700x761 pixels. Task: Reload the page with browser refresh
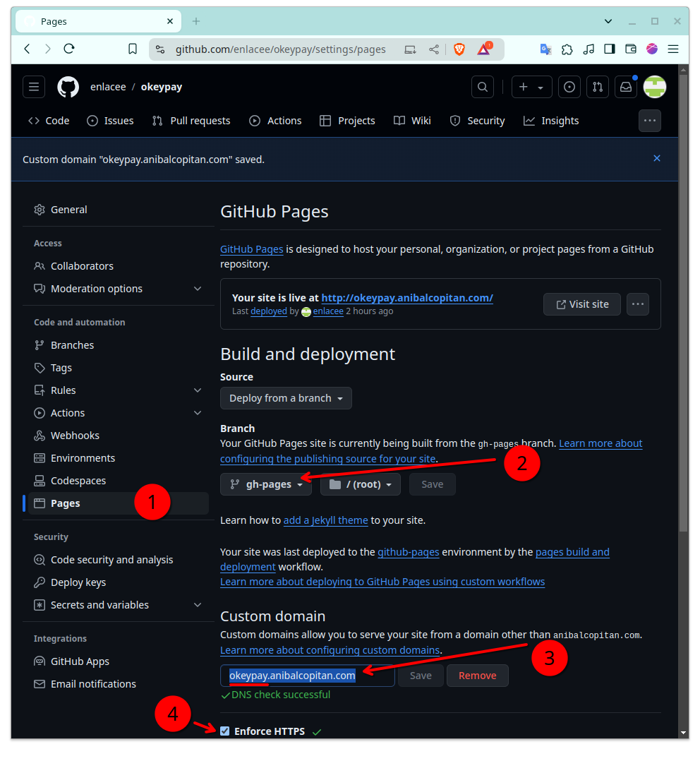[x=69, y=49]
